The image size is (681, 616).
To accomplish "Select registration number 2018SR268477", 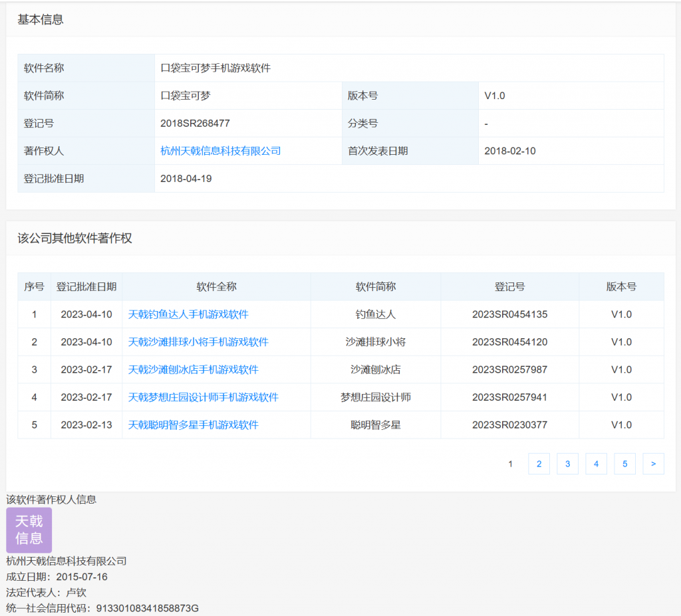I will click(195, 124).
